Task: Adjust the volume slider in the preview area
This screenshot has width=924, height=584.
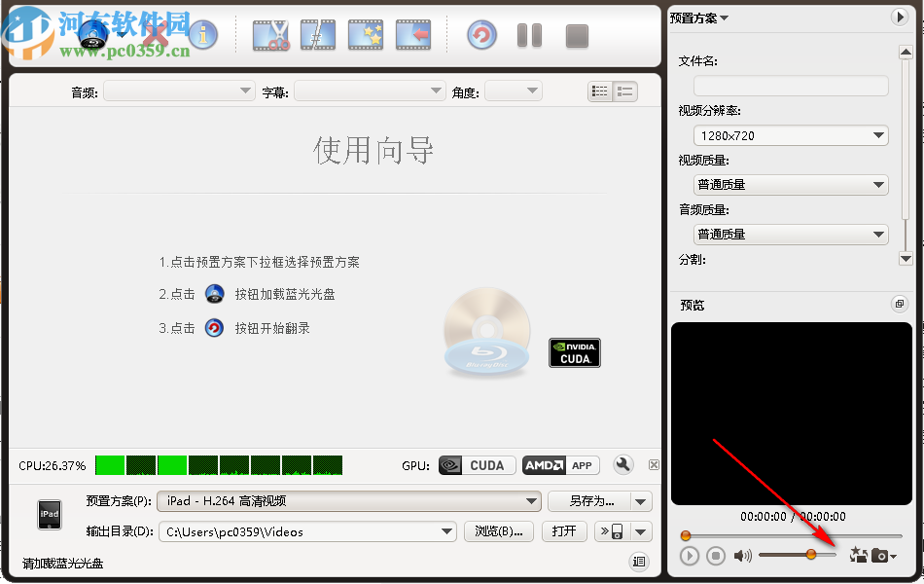Action: click(811, 554)
